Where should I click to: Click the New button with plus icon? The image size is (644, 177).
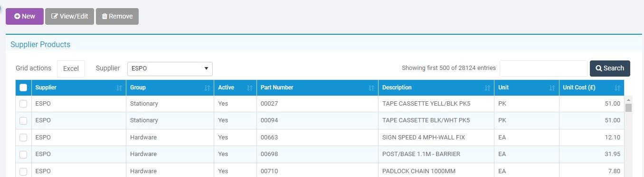click(x=25, y=16)
